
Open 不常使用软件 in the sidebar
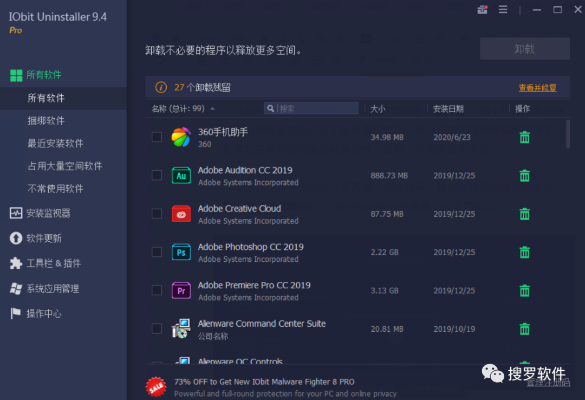tap(55, 189)
